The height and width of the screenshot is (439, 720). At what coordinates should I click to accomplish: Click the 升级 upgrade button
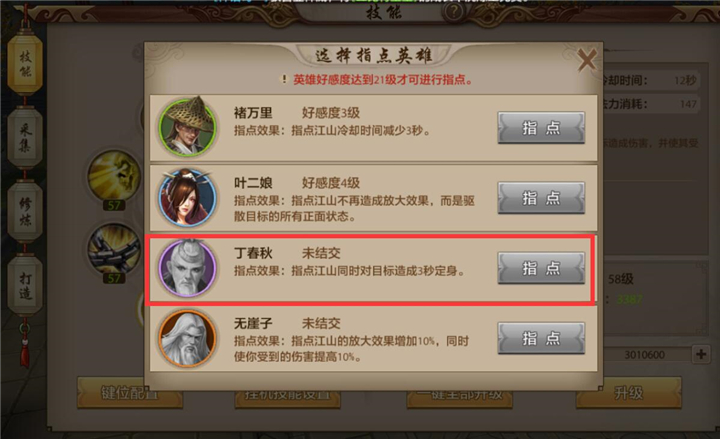coord(629,393)
